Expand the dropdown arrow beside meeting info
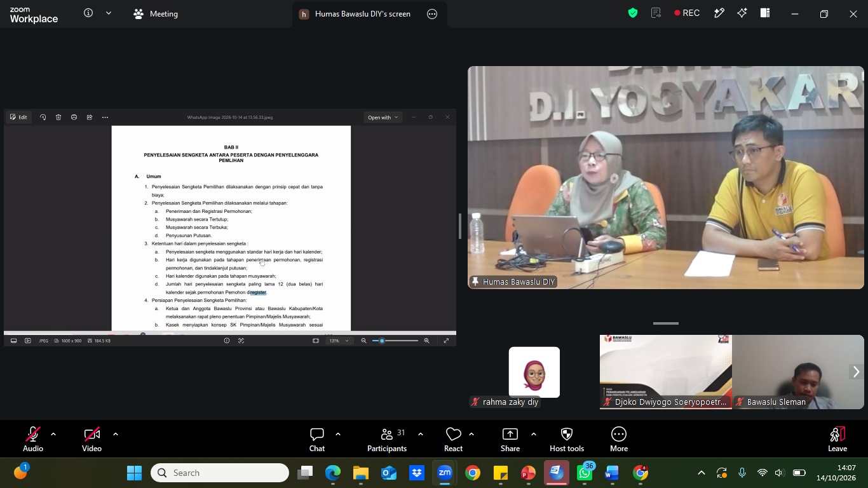The height and width of the screenshot is (488, 868). tap(109, 13)
